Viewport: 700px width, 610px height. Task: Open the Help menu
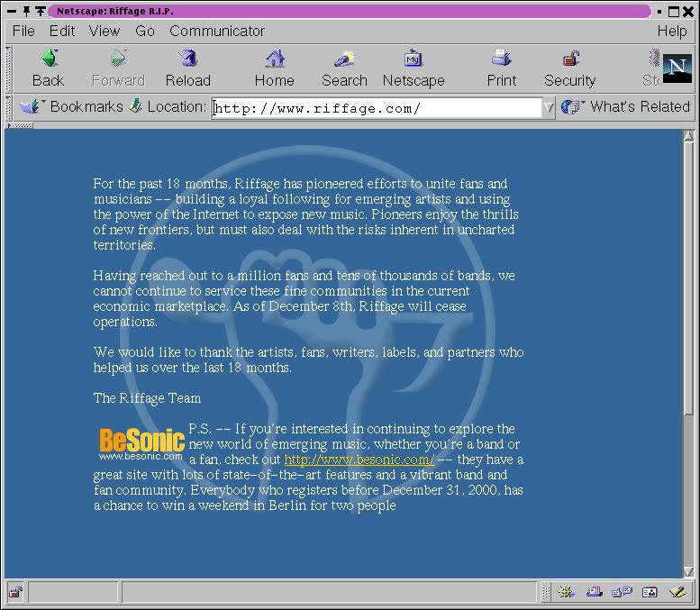(x=672, y=31)
